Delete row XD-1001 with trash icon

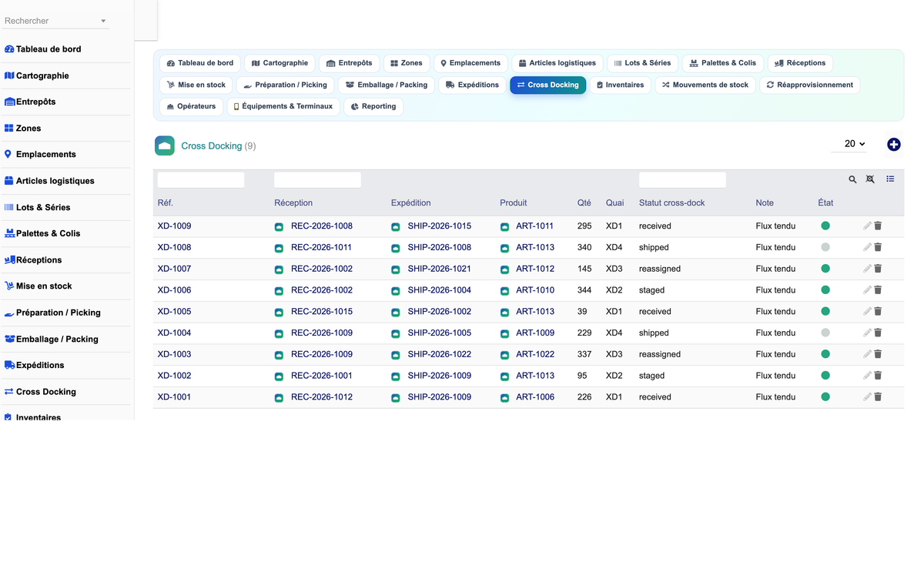(x=878, y=397)
